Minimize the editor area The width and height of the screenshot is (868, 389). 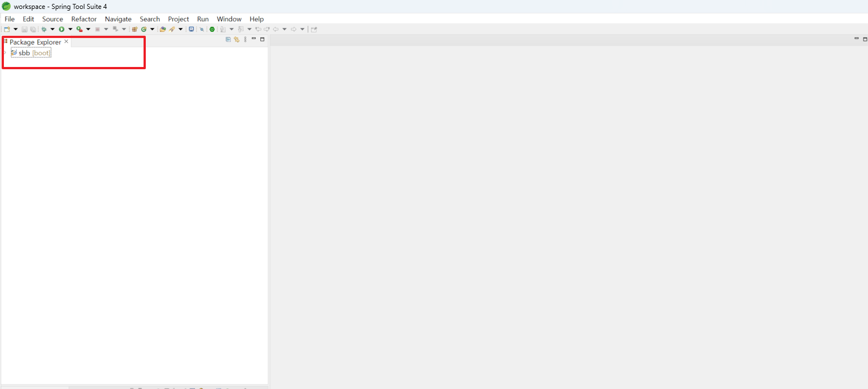[x=856, y=39]
